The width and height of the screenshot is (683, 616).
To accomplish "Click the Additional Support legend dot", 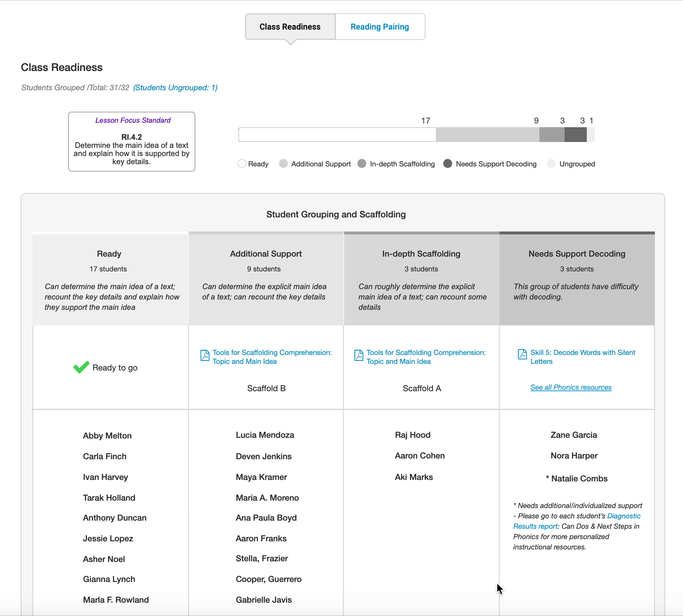I will click(x=283, y=164).
